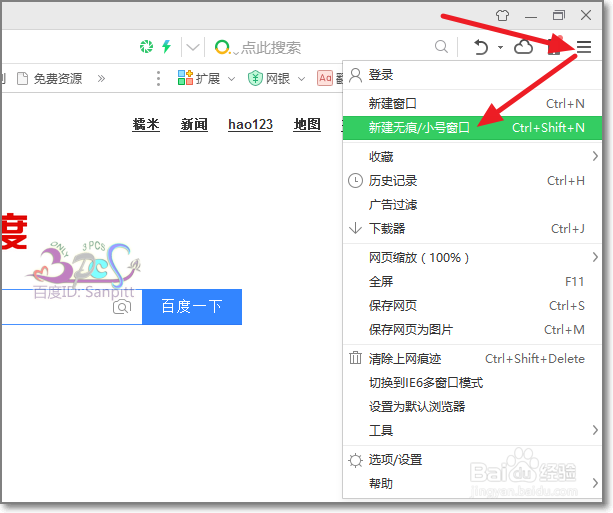Click the 百度一下 search button
The width and height of the screenshot is (613, 513).
[x=192, y=307]
